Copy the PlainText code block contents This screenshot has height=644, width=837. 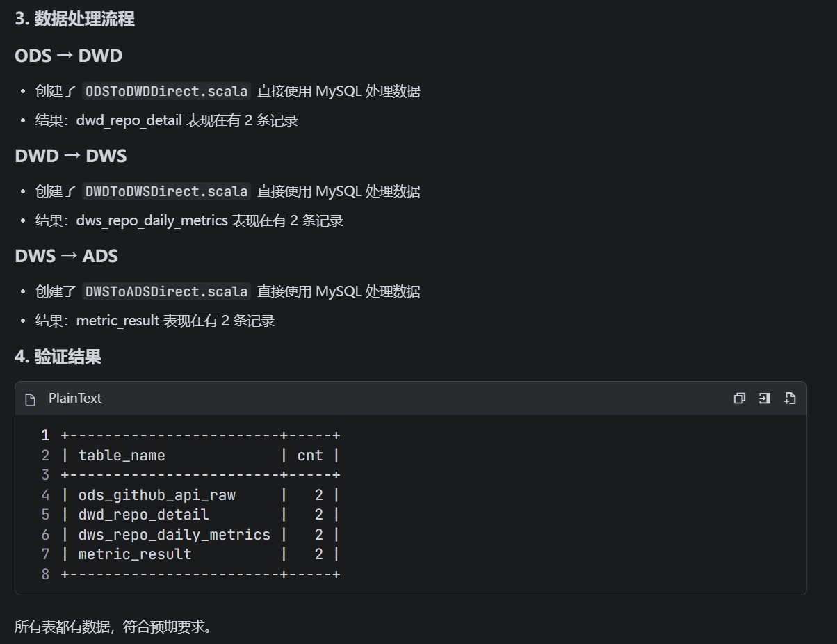click(x=739, y=399)
